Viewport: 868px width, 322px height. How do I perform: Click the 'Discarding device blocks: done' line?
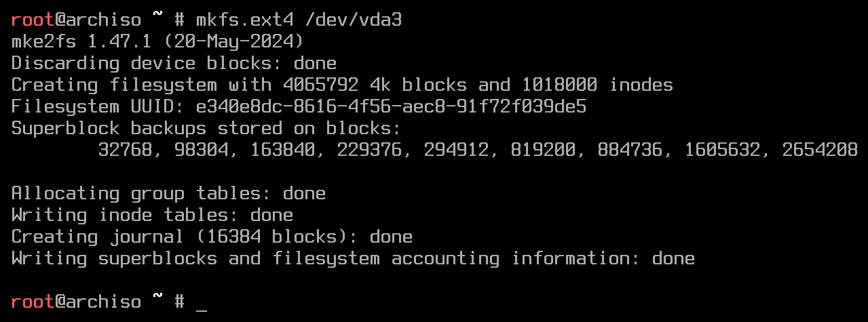coord(174,64)
